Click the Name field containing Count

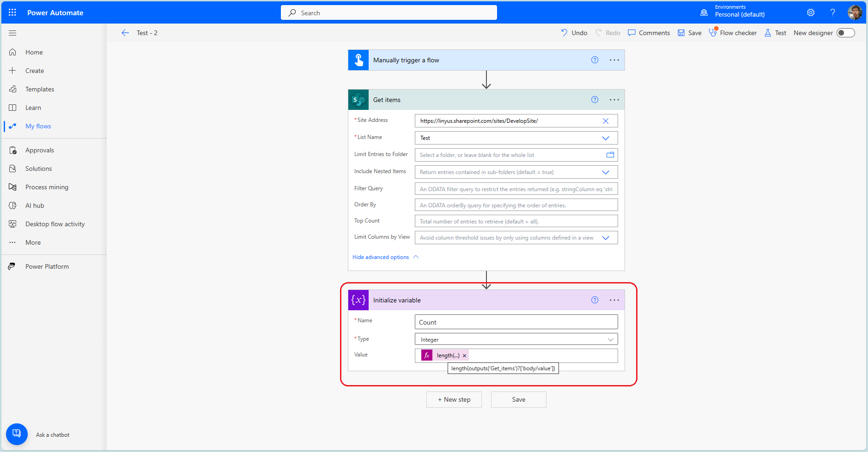[x=516, y=322]
